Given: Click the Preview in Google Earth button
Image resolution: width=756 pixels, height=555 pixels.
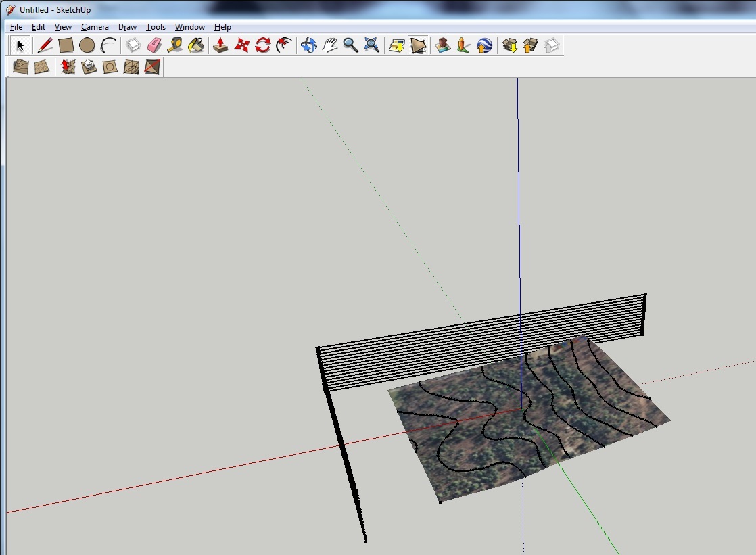Looking at the screenshot, I should 484,45.
